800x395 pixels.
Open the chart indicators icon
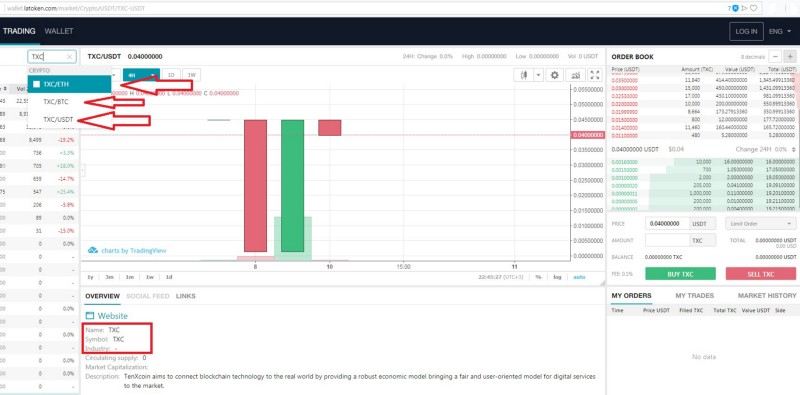click(576, 75)
